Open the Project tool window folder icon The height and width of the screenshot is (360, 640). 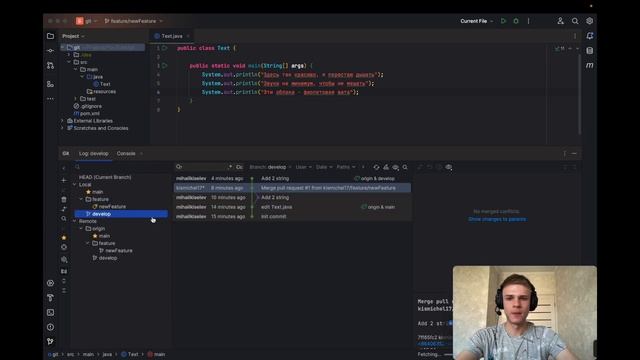50,36
